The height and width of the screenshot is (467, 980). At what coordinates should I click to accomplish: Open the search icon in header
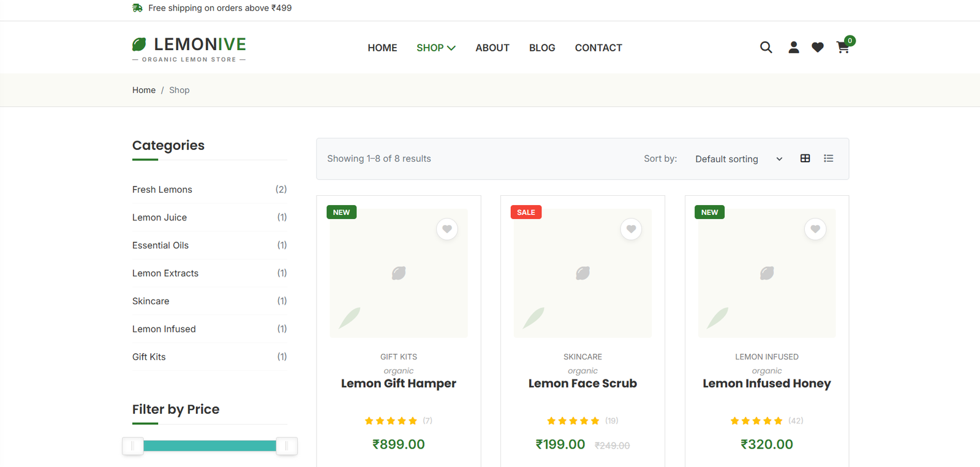[766, 47]
